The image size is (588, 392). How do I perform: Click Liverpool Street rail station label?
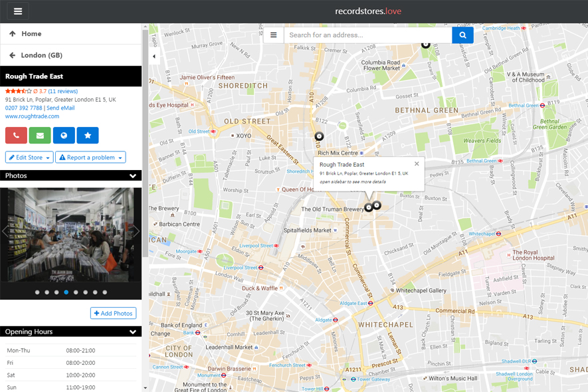click(x=256, y=246)
